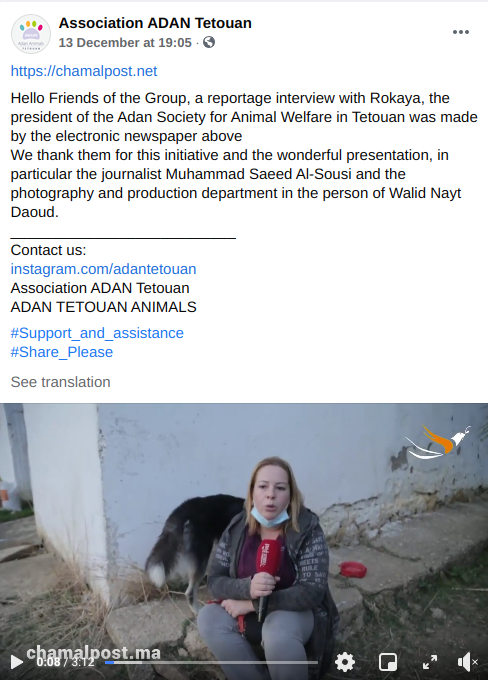Click the chamalpost.ma watermark text
The width and height of the screenshot is (488, 680).
pyautogui.click(x=93, y=652)
